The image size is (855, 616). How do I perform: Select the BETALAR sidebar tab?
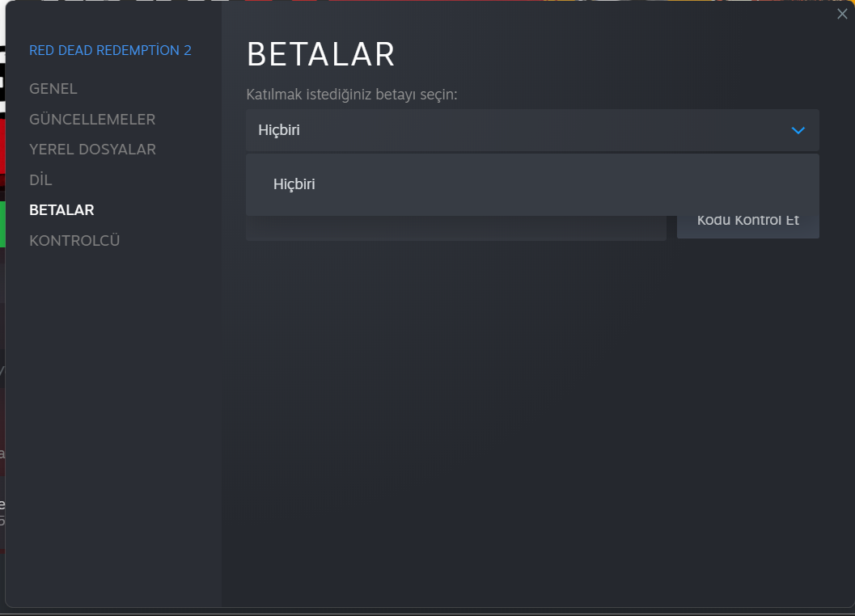coord(61,210)
